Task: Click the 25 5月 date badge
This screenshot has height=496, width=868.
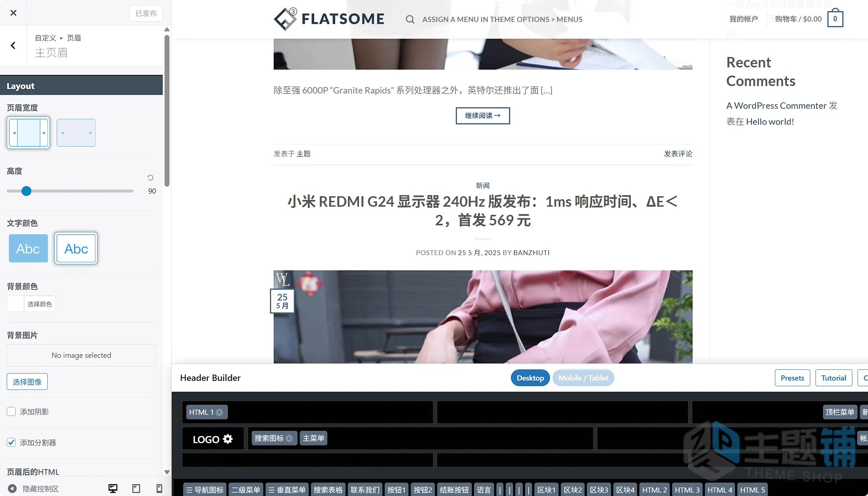Action: 282,301
